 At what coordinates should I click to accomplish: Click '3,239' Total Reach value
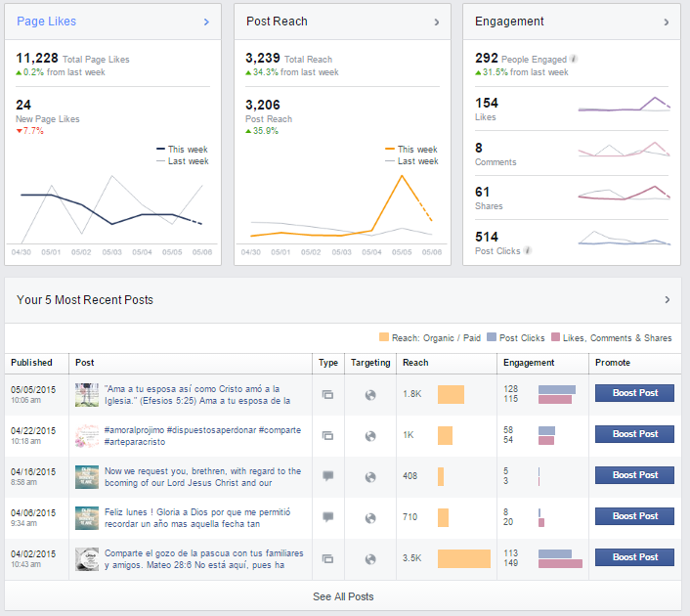tap(263, 58)
